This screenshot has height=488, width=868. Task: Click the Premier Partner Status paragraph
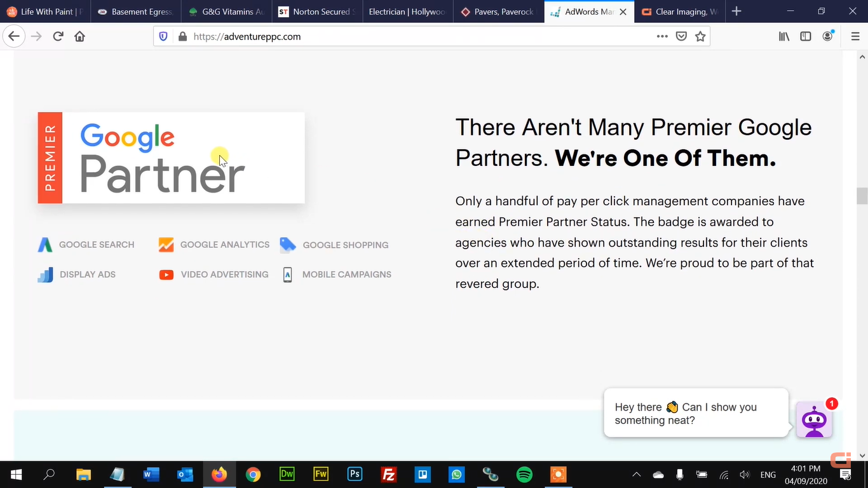click(x=634, y=242)
